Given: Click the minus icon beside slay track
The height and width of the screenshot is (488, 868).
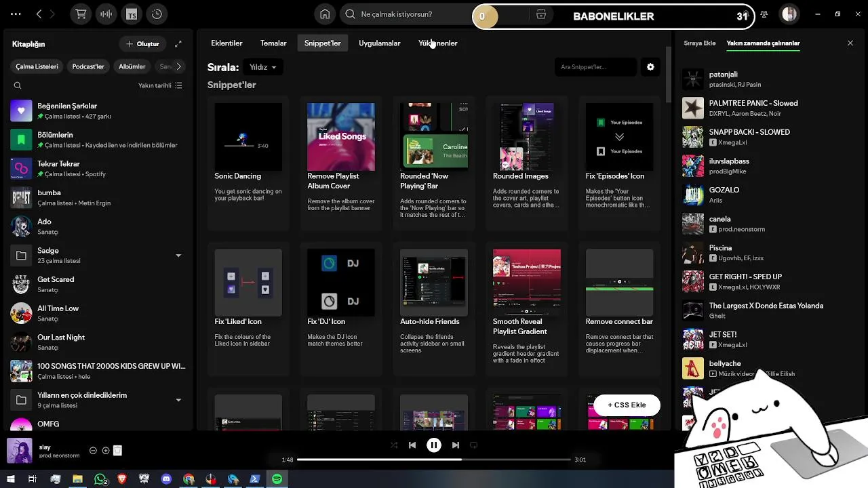Looking at the screenshot, I should pyautogui.click(x=94, y=451).
